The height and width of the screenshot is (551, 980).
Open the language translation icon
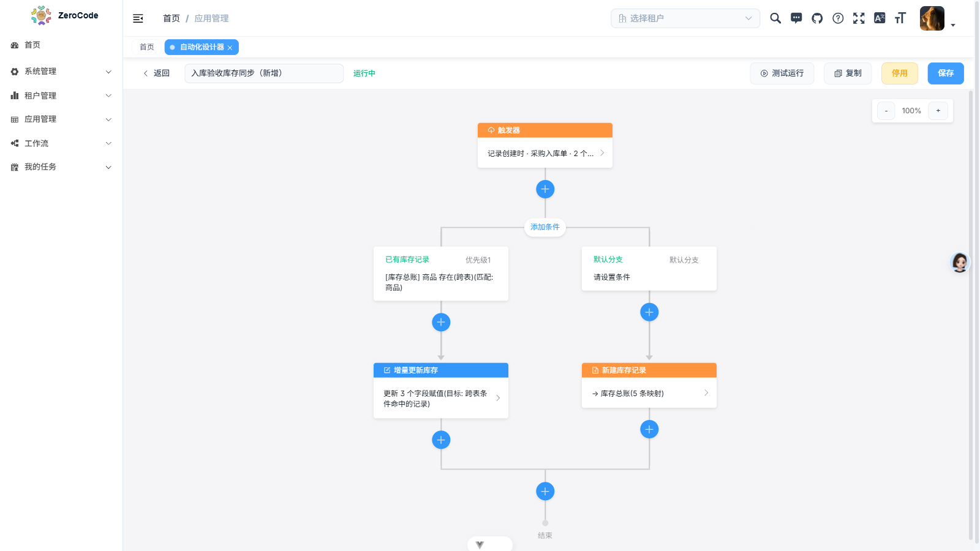pyautogui.click(x=880, y=18)
